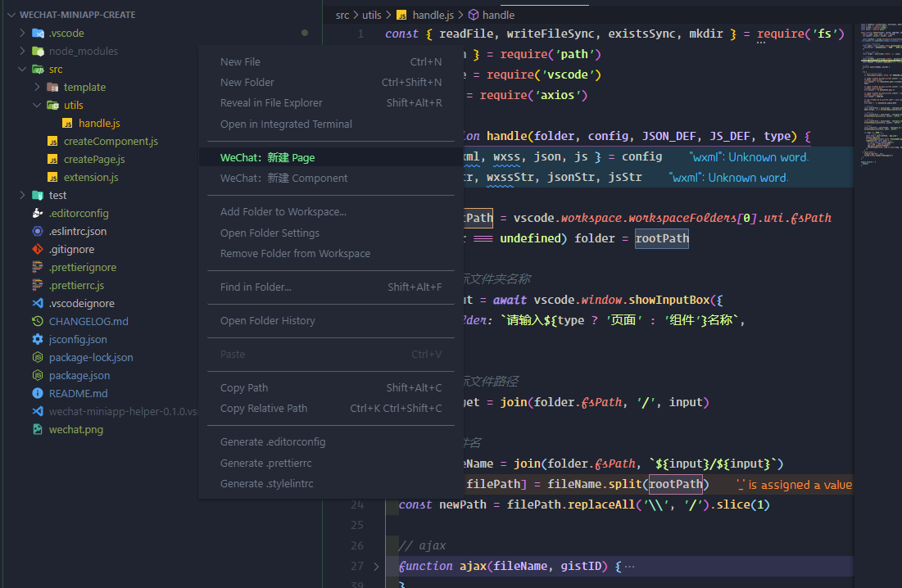Viewport: 902px width, 588px height.
Task: Click the .vscode folder icon
Action: [x=38, y=34]
